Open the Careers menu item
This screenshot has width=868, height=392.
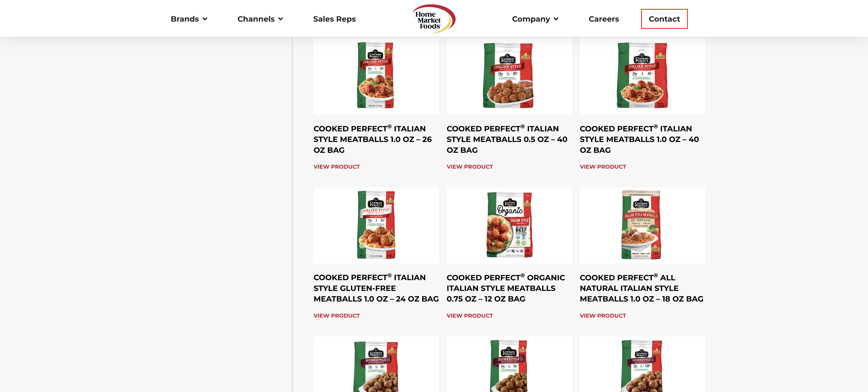click(604, 19)
